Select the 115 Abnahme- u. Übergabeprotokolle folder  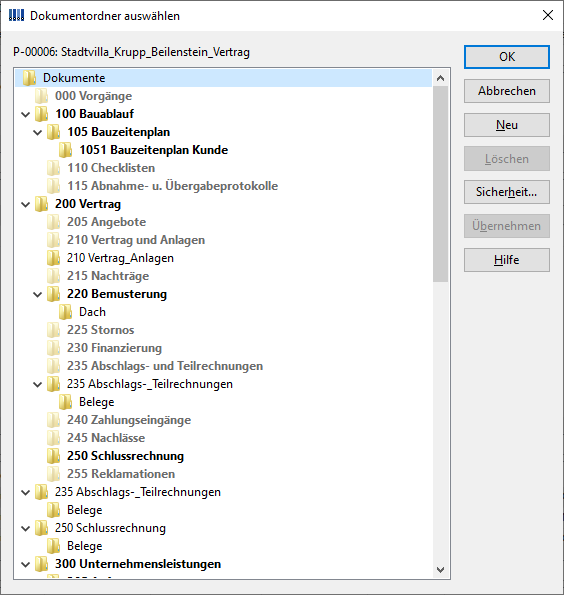tap(172, 186)
